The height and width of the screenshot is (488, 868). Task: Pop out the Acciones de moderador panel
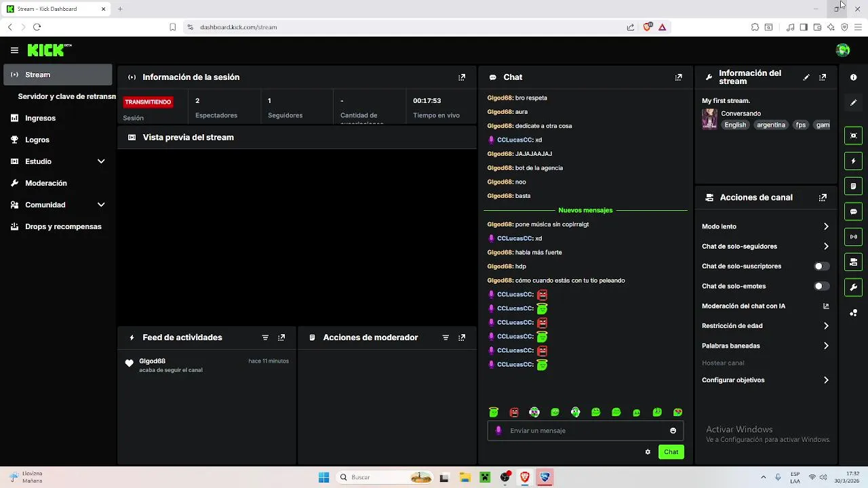pos(462,338)
